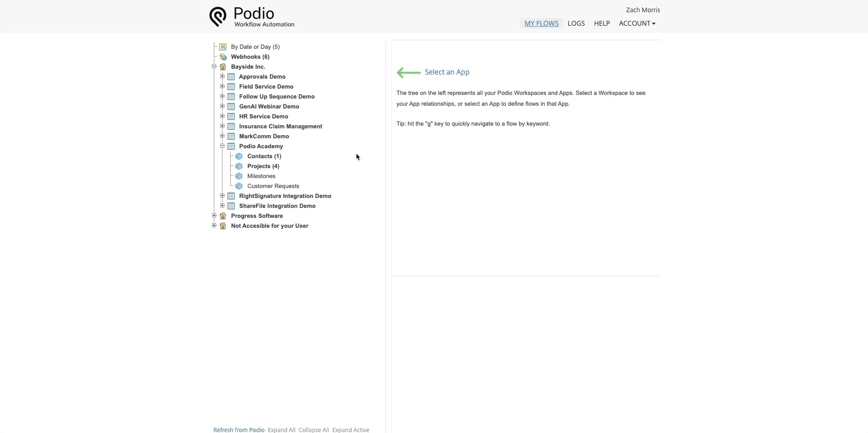868x433 pixels.
Task: Click Refresh from Podio link
Action: click(x=239, y=430)
